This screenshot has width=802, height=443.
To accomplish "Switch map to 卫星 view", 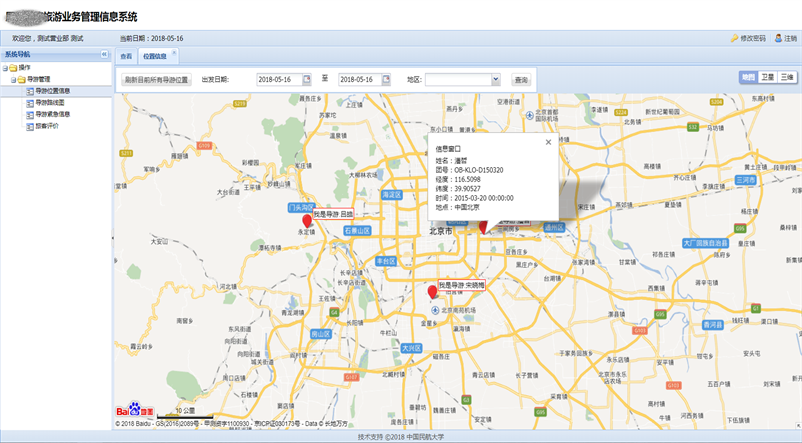I will [x=768, y=77].
